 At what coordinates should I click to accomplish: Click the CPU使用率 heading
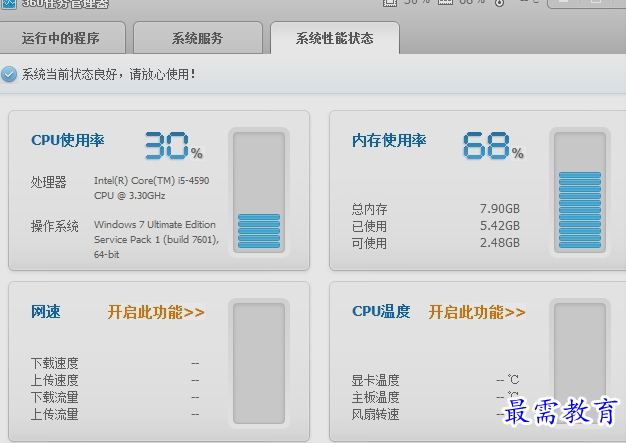pos(68,140)
